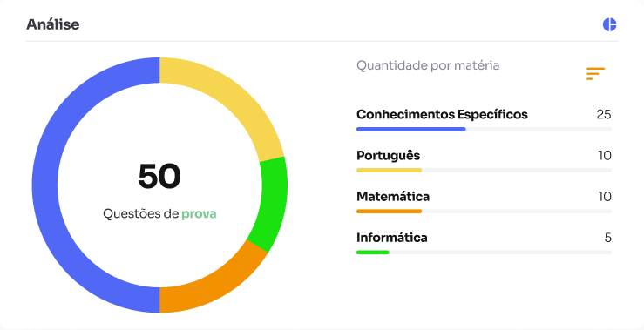Image resolution: width=644 pixels, height=330 pixels.
Task: Click the Português subject label
Action: 388,156
